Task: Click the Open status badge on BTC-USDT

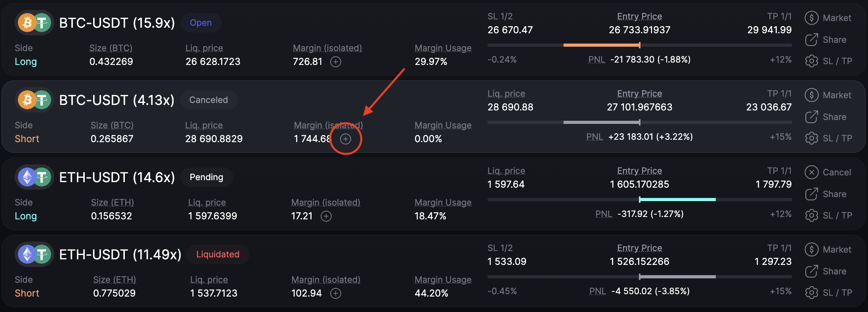Action: [x=201, y=23]
